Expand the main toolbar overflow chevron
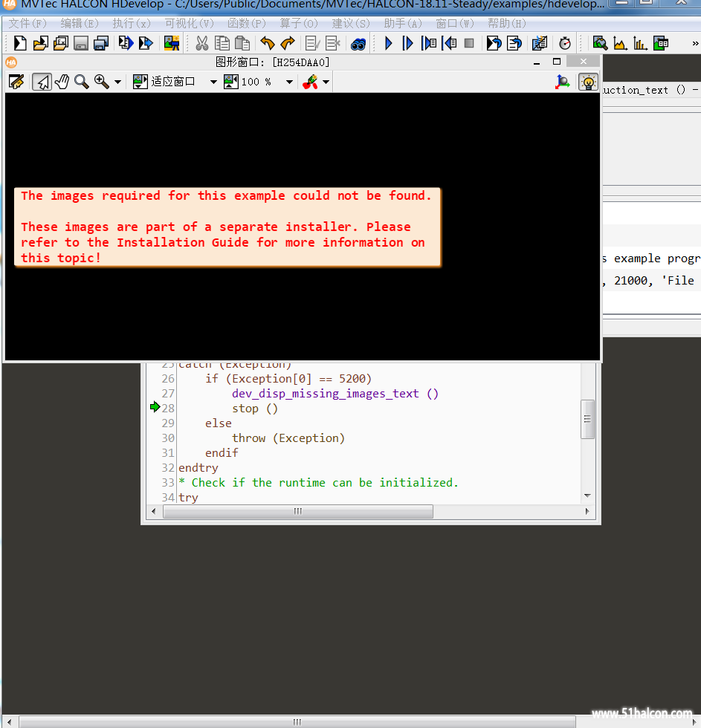This screenshot has width=701, height=728. [695, 43]
